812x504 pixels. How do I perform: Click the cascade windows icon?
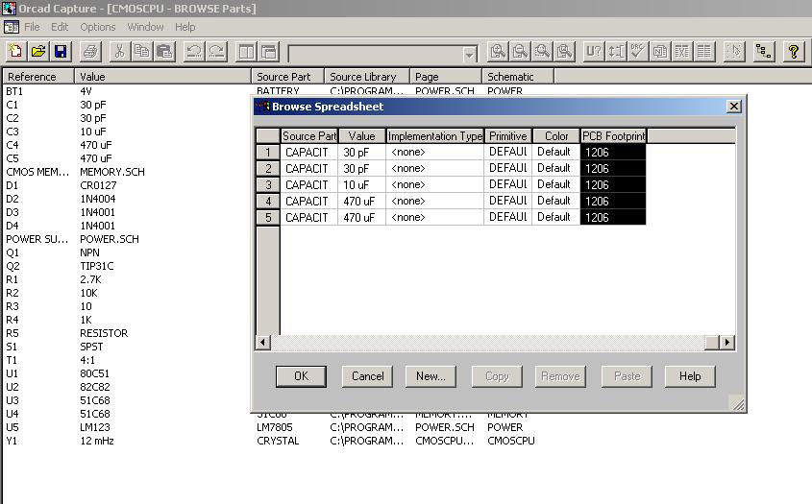coord(268,52)
